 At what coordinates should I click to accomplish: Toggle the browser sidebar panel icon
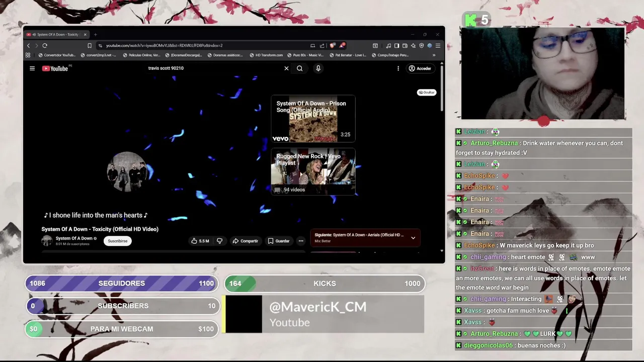pyautogui.click(x=396, y=46)
